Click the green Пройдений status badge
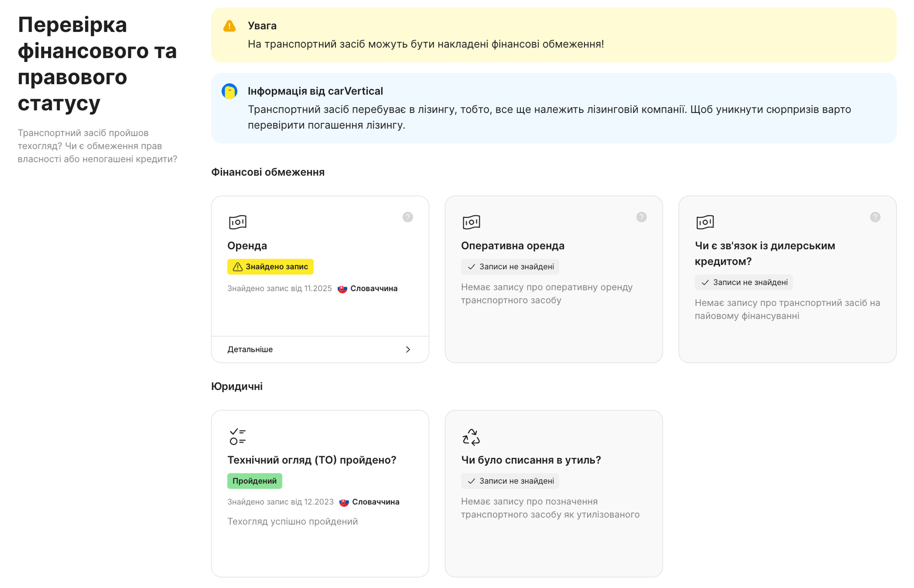914x588 pixels. pyautogui.click(x=254, y=481)
